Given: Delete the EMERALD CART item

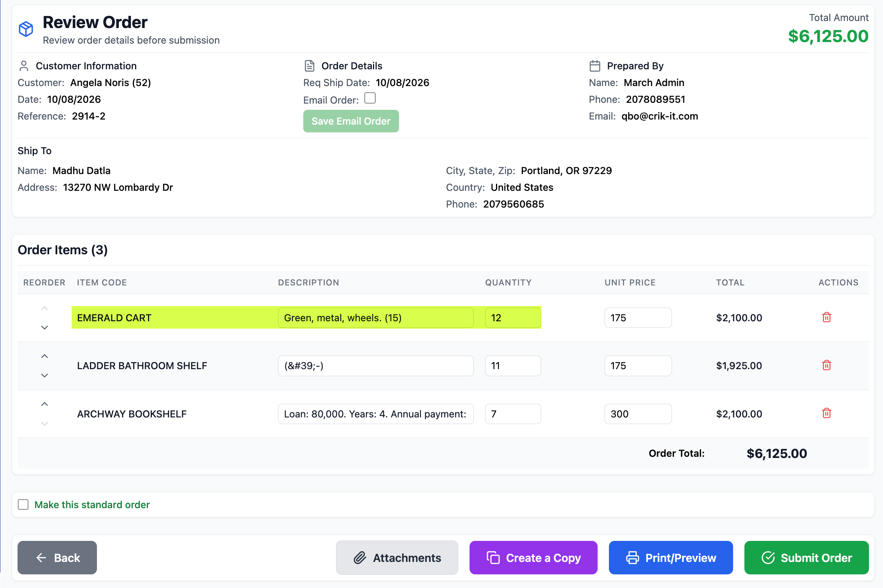Looking at the screenshot, I should pyautogui.click(x=827, y=317).
